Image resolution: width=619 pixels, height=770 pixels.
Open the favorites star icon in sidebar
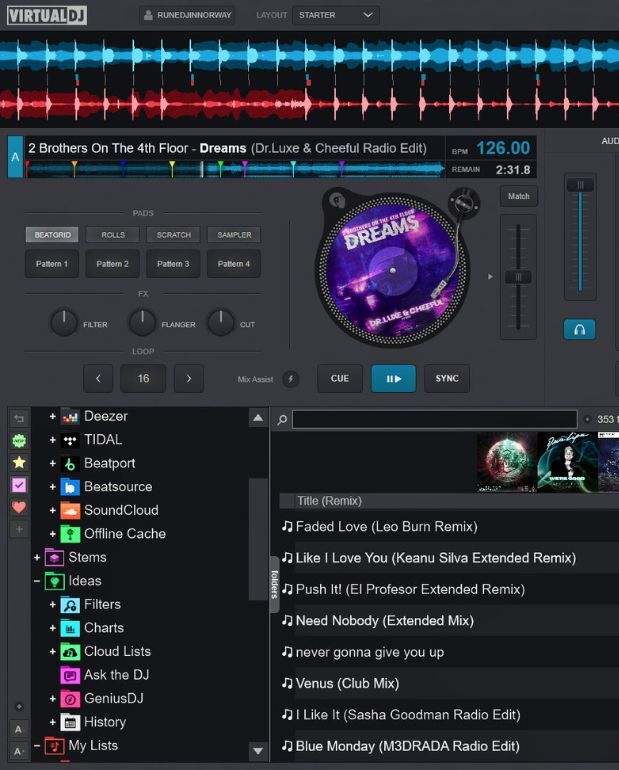pos(19,463)
